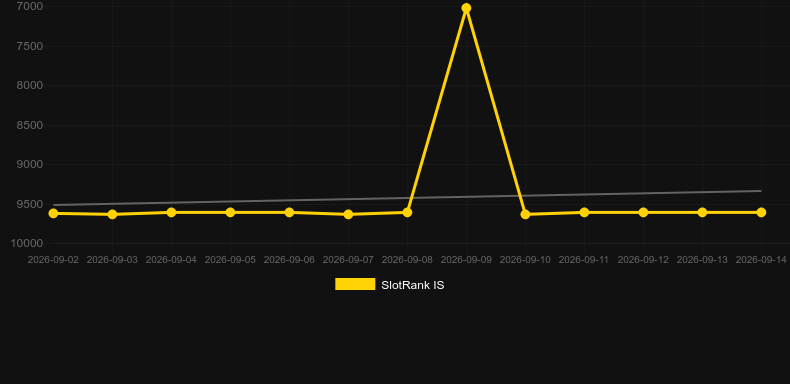Select the data point for 2026-09-02

point(53,213)
